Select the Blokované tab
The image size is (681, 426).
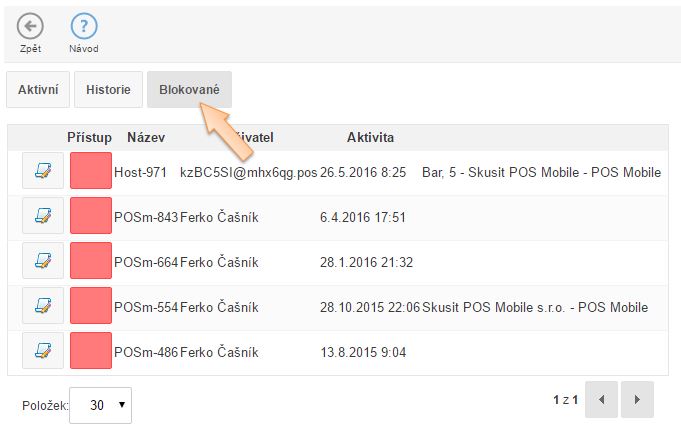[x=189, y=89]
